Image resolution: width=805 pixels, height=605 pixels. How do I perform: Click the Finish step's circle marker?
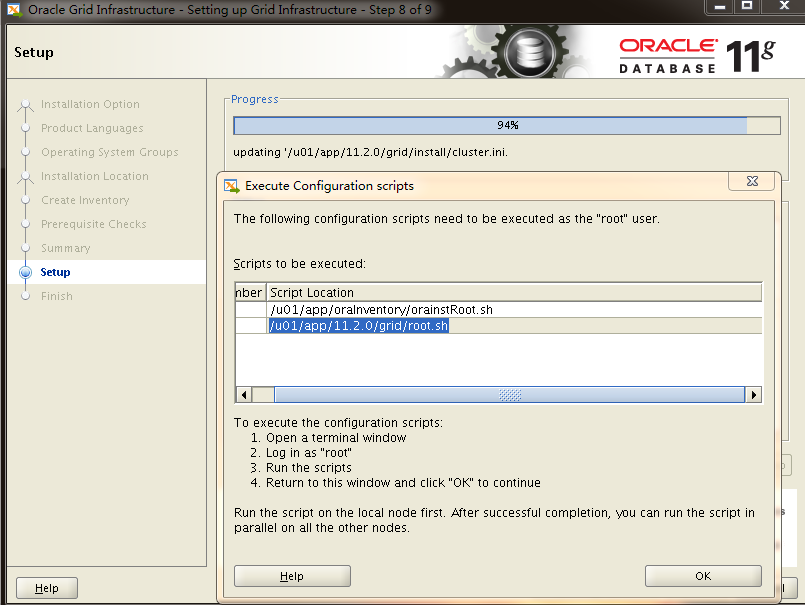[25, 296]
